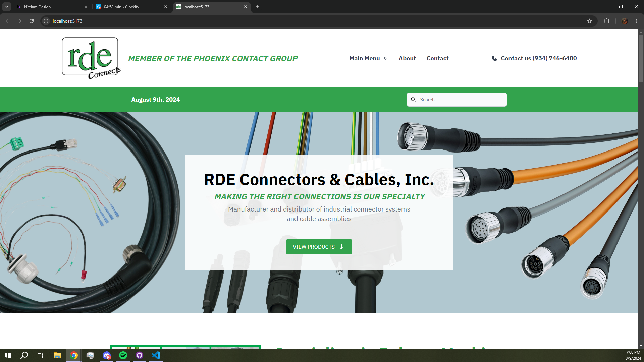The height and width of the screenshot is (362, 644).
Task: Close the Nitriam Design tab
Action: [x=86, y=7]
